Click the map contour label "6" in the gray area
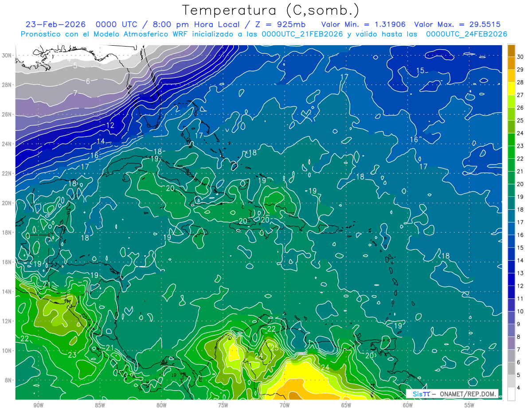Screen dimensions: 532x411 [88, 81]
